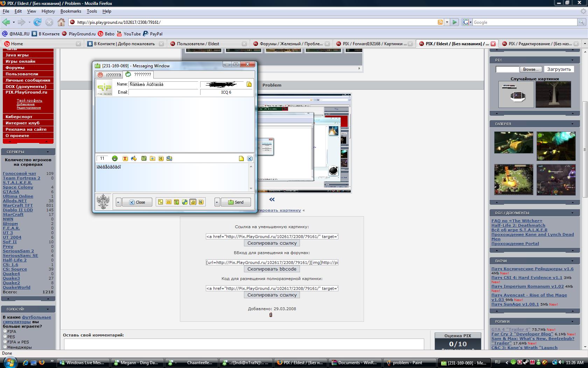
Task: Open the paint bucket background color tool
Action: [134, 158]
